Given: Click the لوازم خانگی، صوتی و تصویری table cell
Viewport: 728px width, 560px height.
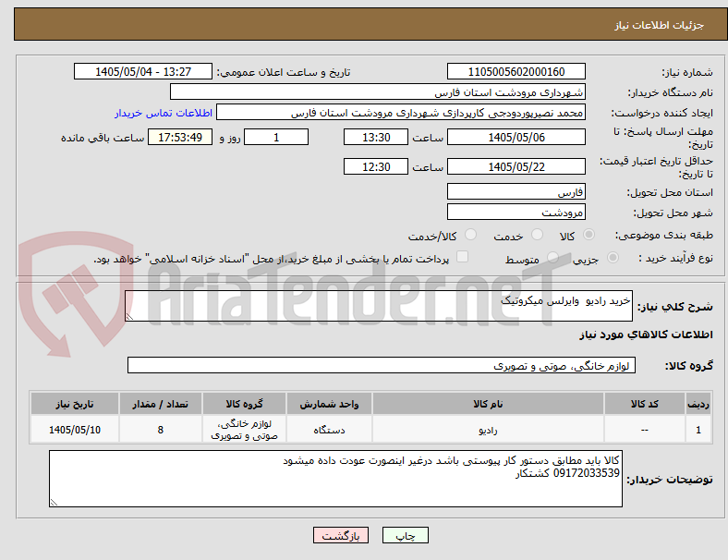Looking at the screenshot, I should click(244, 430).
